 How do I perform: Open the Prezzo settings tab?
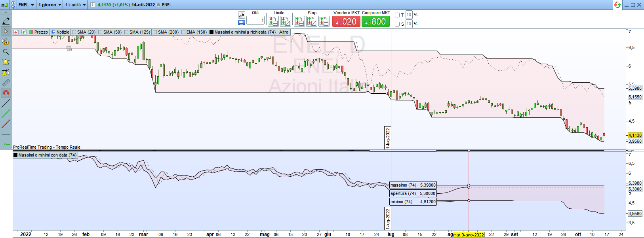point(38,32)
